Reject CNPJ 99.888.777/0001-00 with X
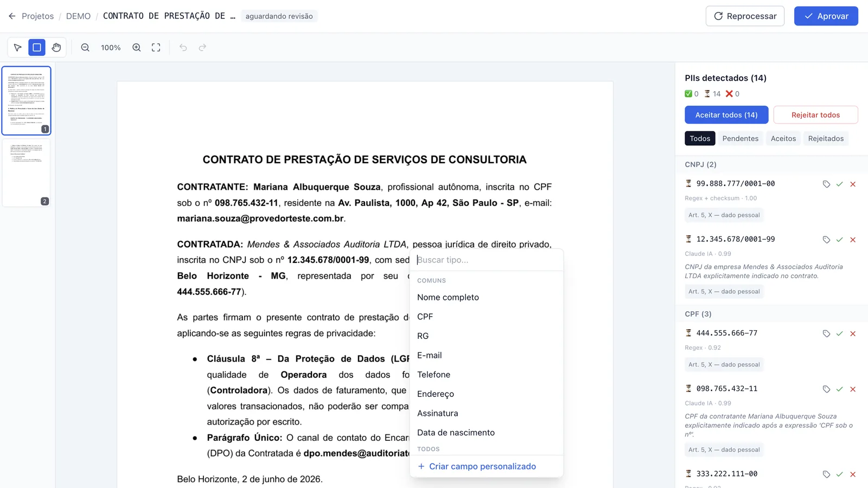This screenshot has width=868, height=488. pos(853,184)
